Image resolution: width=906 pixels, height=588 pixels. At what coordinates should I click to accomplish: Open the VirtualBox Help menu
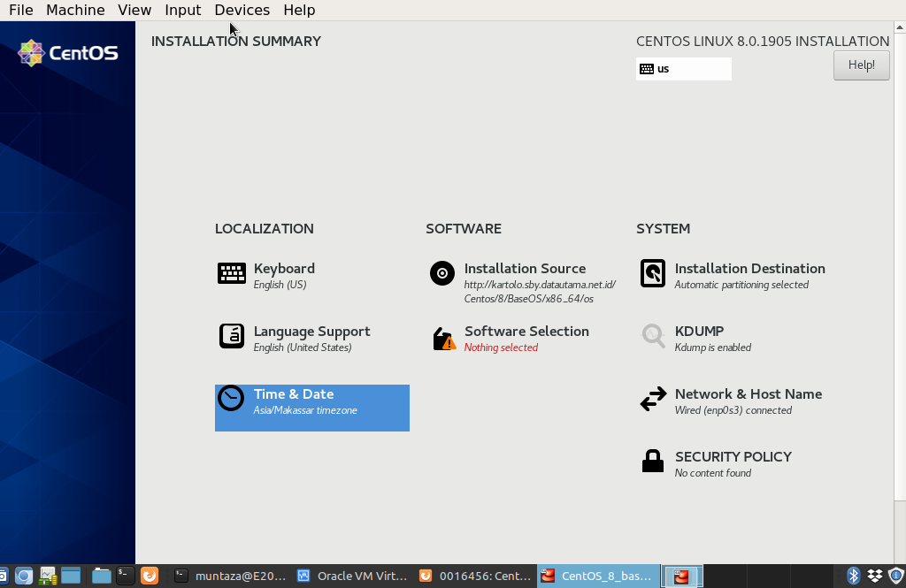pos(299,11)
